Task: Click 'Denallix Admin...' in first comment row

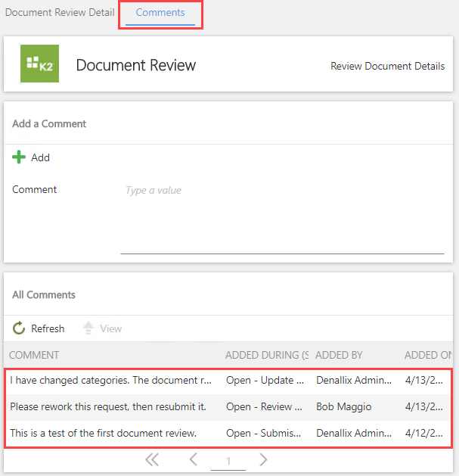Action: pyautogui.click(x=354, y=380)
